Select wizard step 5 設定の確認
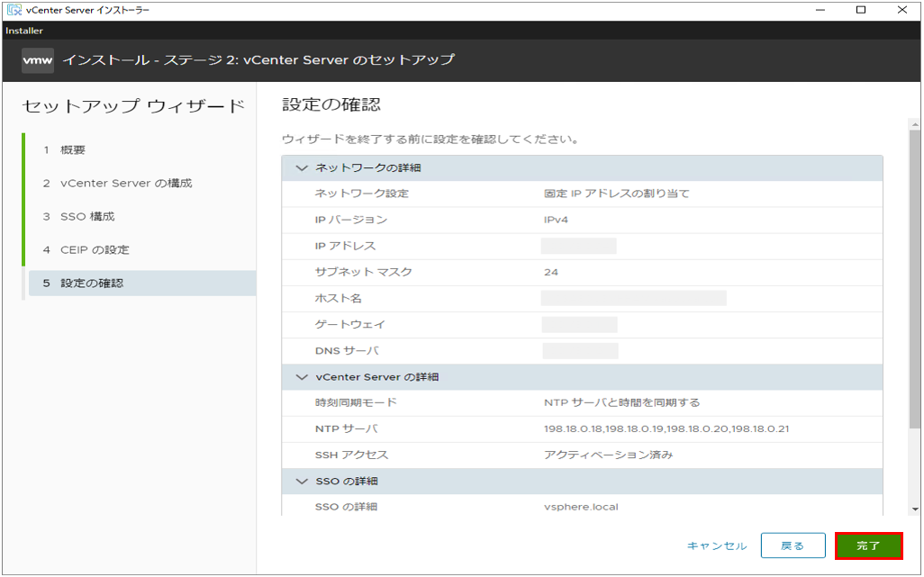This screenshot has height=577, width=924. (141, 284)
